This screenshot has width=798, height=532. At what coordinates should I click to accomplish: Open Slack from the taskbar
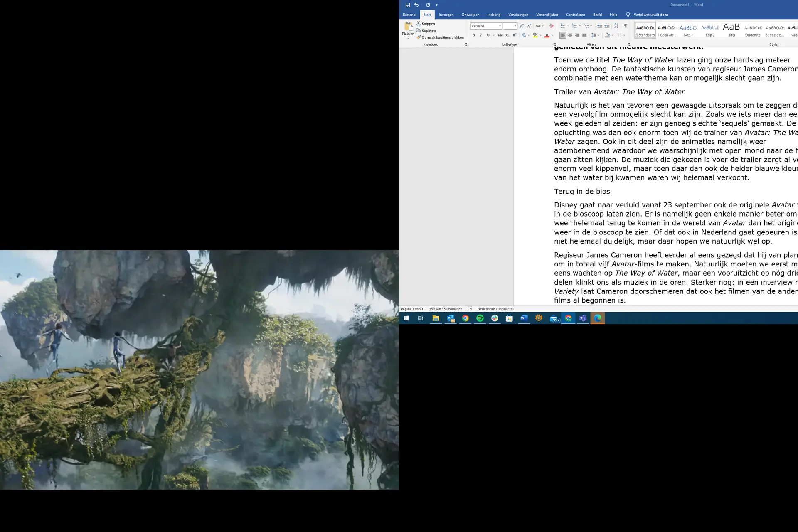[495, 318]
